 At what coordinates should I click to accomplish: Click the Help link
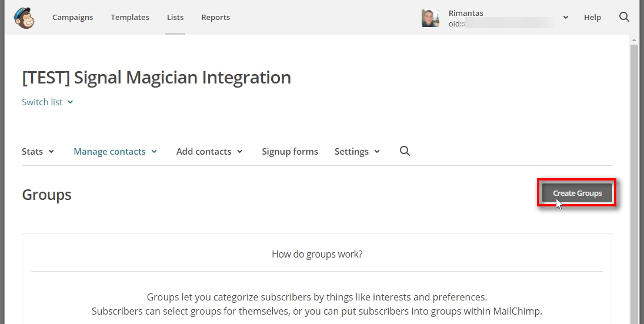(x=592, y=17)
